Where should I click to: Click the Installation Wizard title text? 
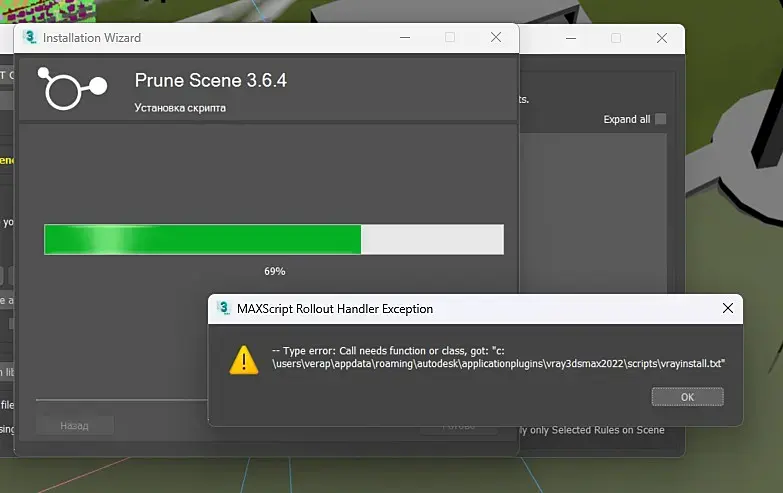92,38
